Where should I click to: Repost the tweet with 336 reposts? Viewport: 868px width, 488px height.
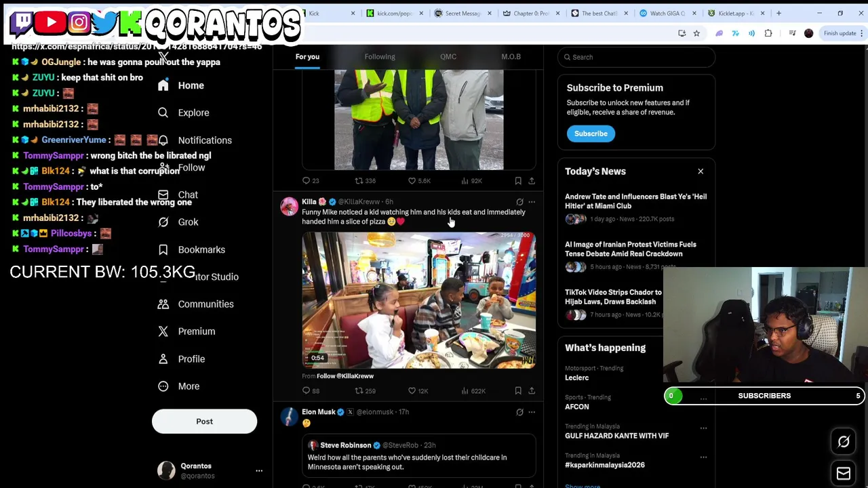[366, 181]
